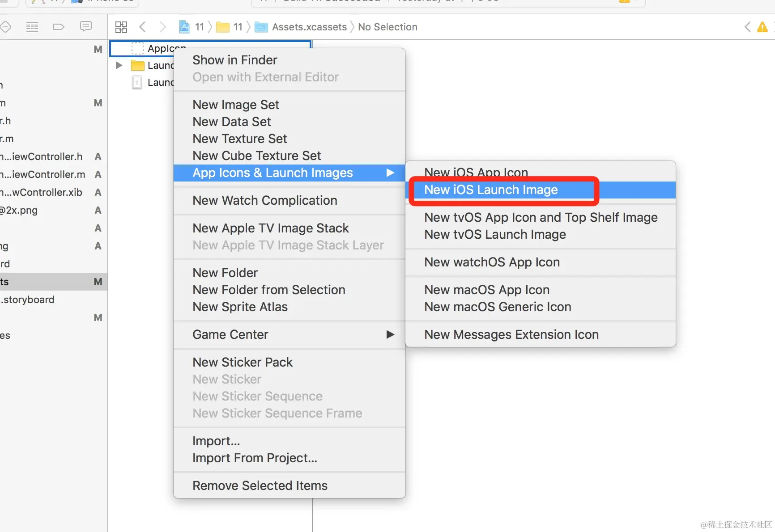Choose Remove Selected Items
Viewport: 775px width, 532px height.
(x=289, y=486)
